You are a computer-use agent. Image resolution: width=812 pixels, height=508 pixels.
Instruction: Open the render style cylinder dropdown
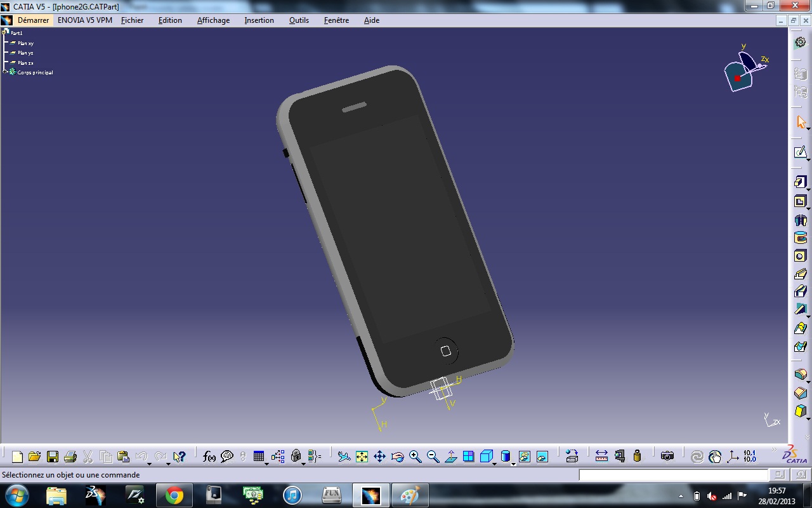pos(513,464)
